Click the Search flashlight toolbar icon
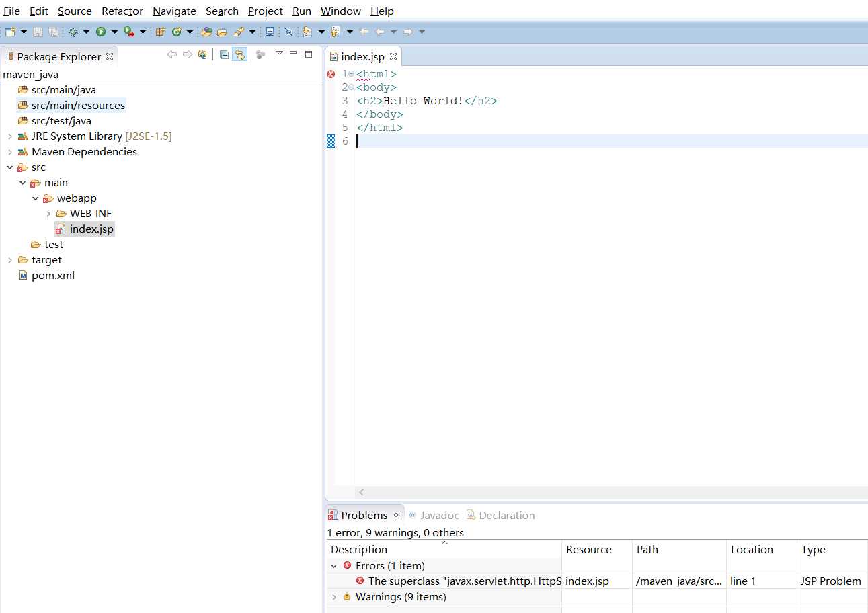The image size is (868, 613). pos(239,32)
